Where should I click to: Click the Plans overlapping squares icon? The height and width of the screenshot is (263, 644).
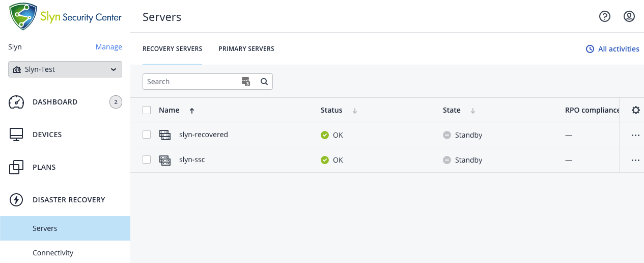[x=17, y=167]
